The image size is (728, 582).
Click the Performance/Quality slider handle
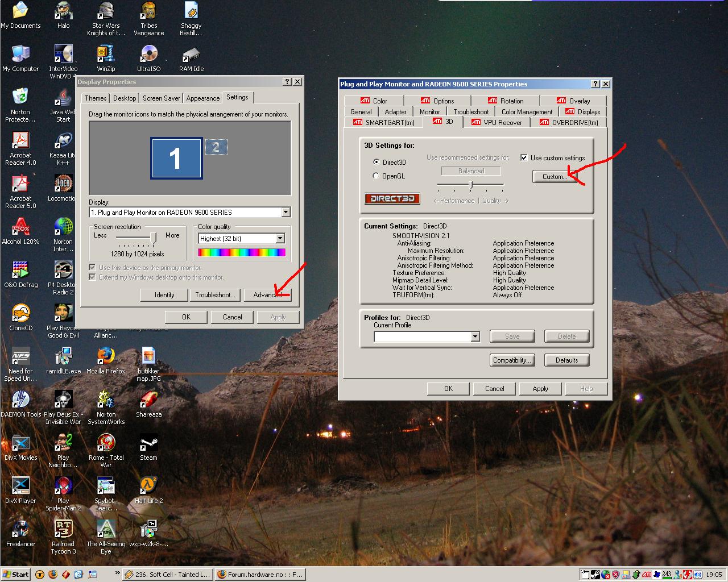(x=470, y=185)
